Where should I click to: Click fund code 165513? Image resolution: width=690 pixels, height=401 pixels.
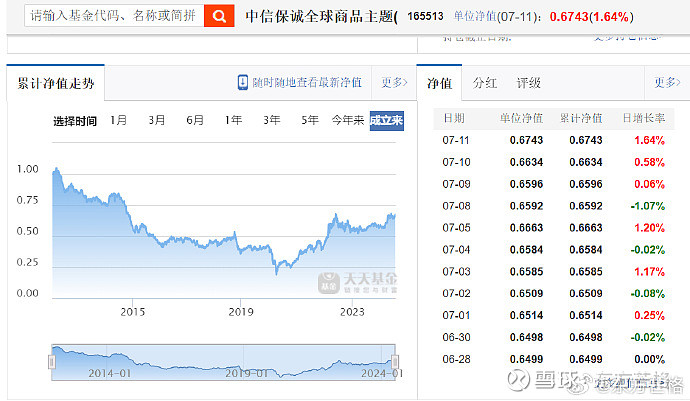click(x=425, y=16)
